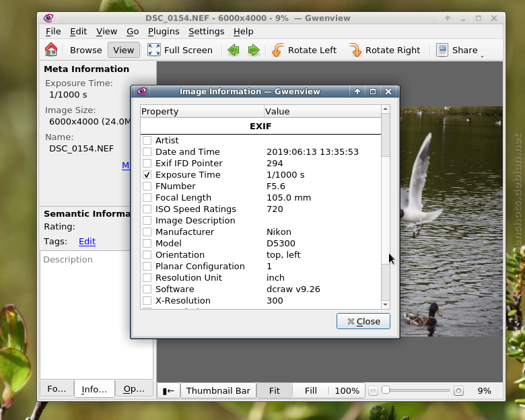Check the Planar Configuration checkbox
Screen dimensions: 525x420
[x=147, y=267]
